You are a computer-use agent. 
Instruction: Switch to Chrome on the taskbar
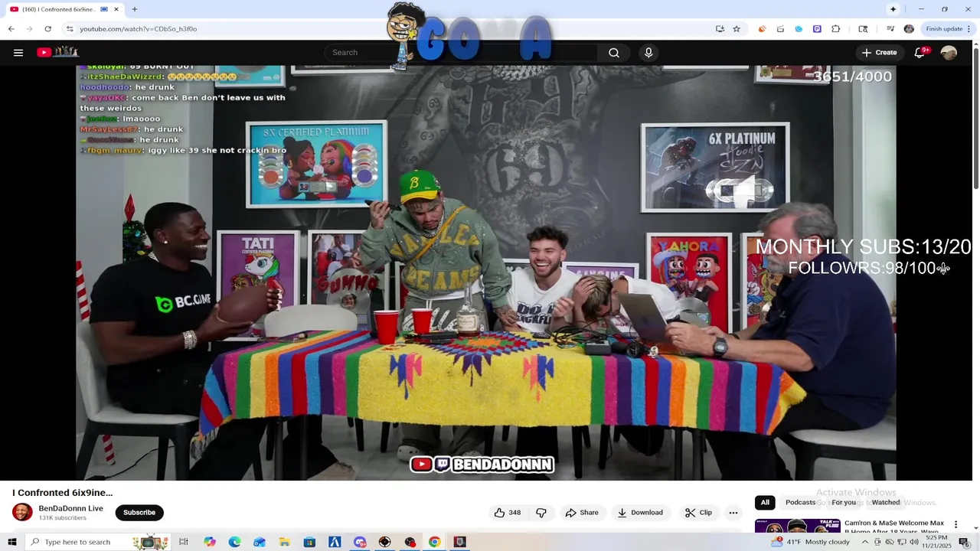coord(434,542)
